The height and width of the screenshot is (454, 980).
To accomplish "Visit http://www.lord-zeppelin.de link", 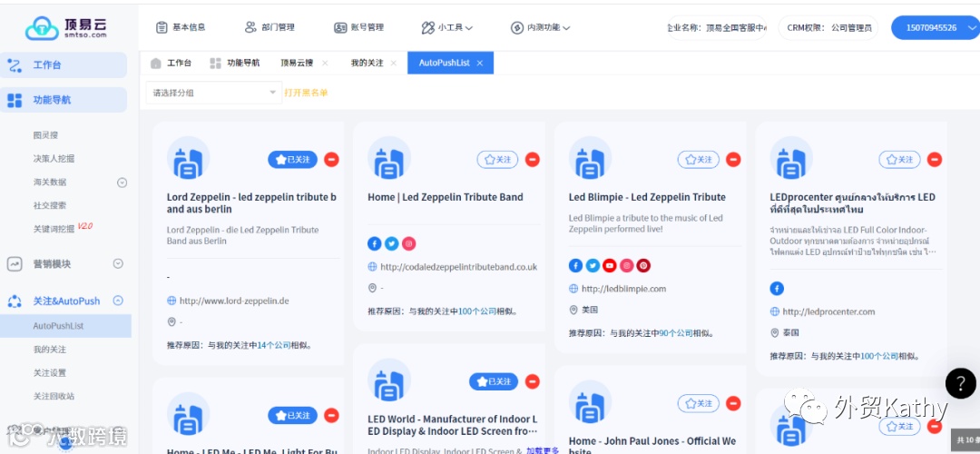I will click(x=234, y=301).
